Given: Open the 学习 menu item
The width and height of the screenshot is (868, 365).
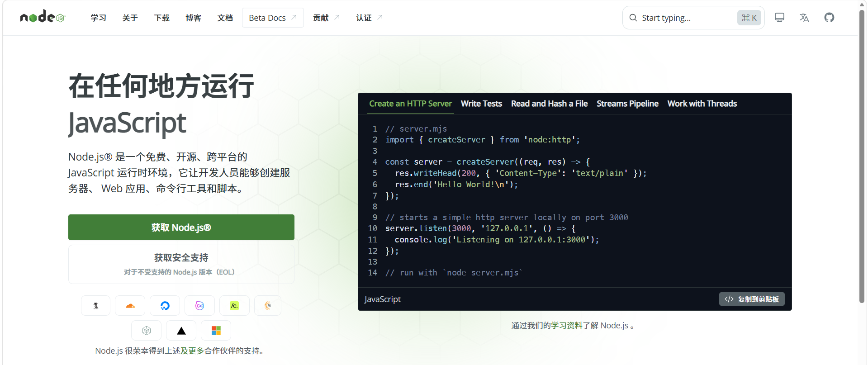Looking at the screenshot, I should click(98, 18).
